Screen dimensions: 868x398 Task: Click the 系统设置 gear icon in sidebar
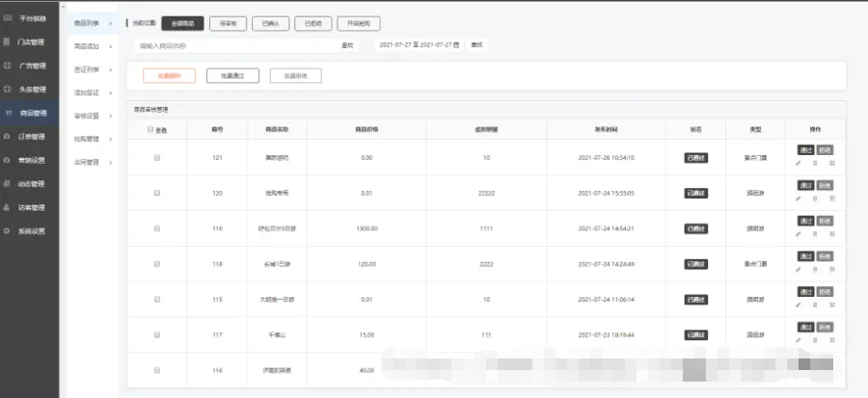pyautogui.click(x=9, y=230)
